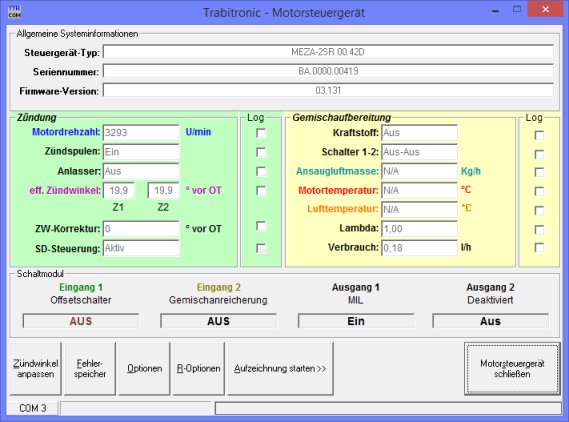Click the Motordrehzahl value field
Image resolution: width=569 pixels, height=422 pixels.
point(141,133)
